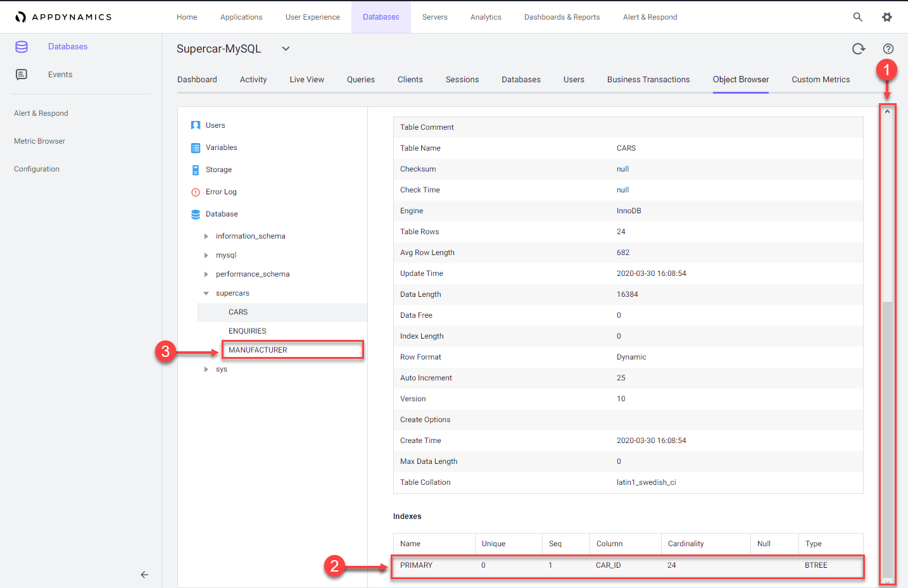
Task: Go to Home menu
Action: [x=187, y=17]
